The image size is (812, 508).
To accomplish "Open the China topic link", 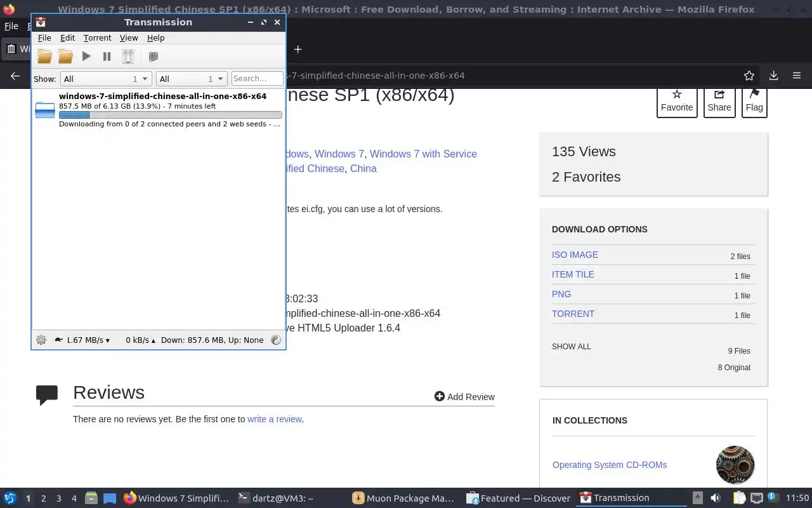I will 363,168.
